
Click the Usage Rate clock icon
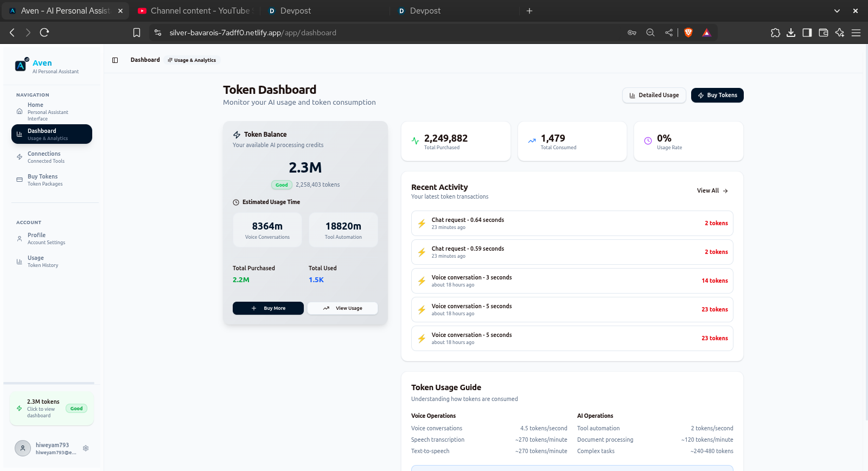click(648, 141)
